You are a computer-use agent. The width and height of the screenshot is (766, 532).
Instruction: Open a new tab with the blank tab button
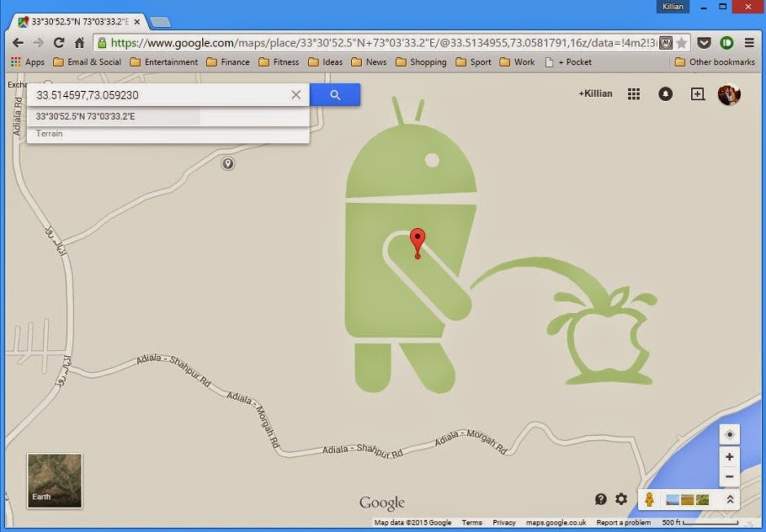click(x=161, y=22)
